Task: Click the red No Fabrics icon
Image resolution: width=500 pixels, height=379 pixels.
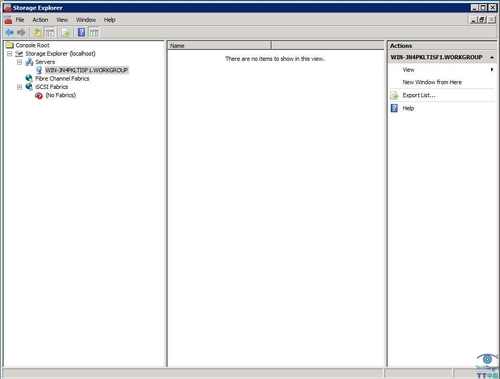Action: (x=39, y=95)
